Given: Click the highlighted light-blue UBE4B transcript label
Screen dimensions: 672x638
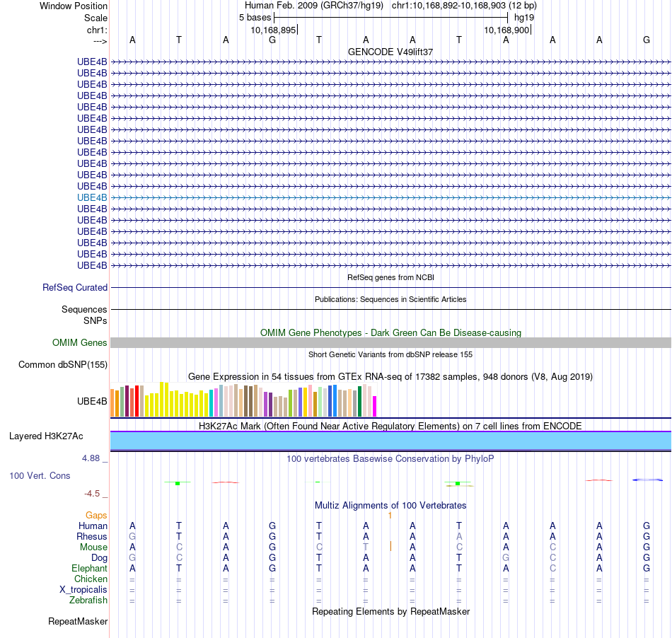Looking at the screenshot, I should tap(92, 197).
